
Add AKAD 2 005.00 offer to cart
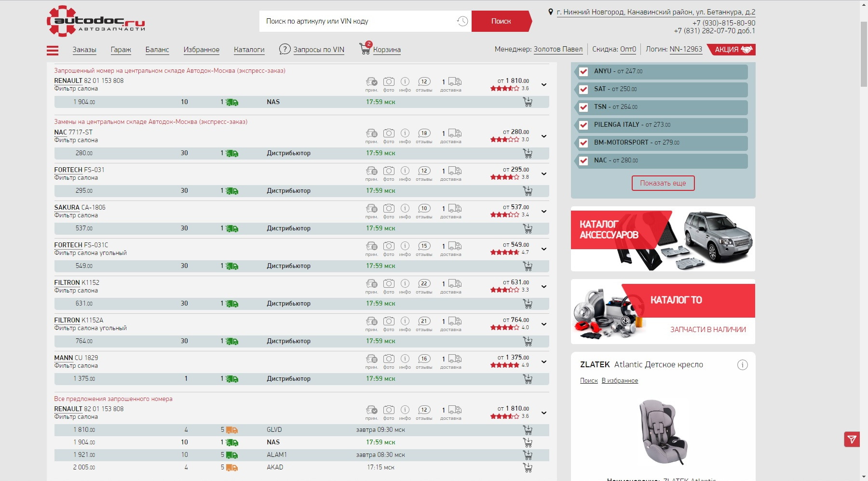528,468
